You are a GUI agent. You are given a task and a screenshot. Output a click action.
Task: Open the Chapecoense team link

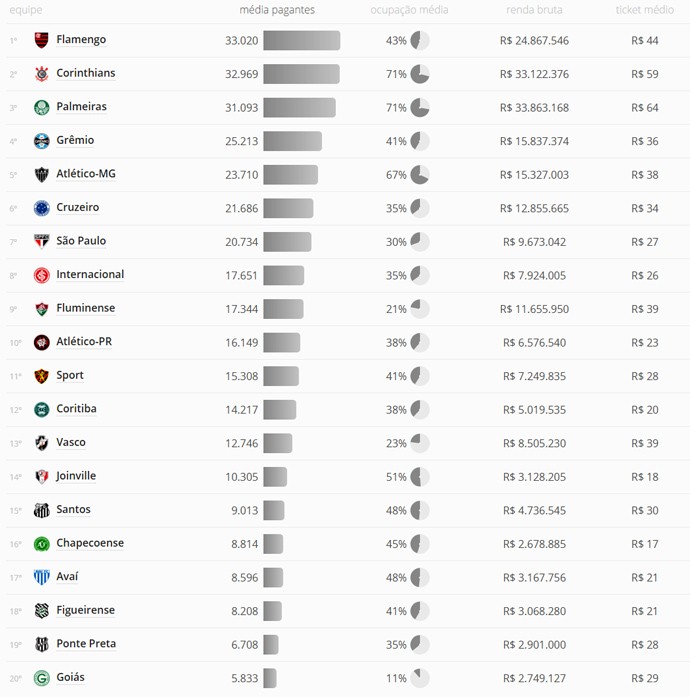coord(90,543)
